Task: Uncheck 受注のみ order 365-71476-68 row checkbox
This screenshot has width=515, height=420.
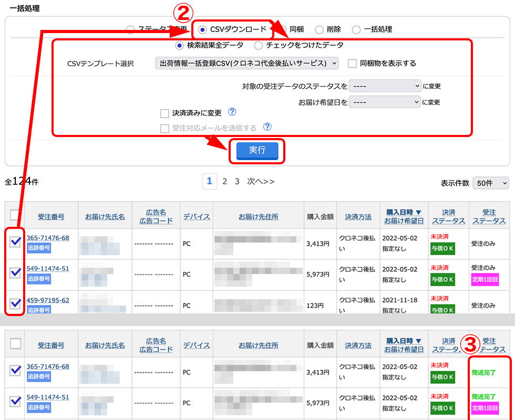Action: pyautogui.click(x=15, y=241)
